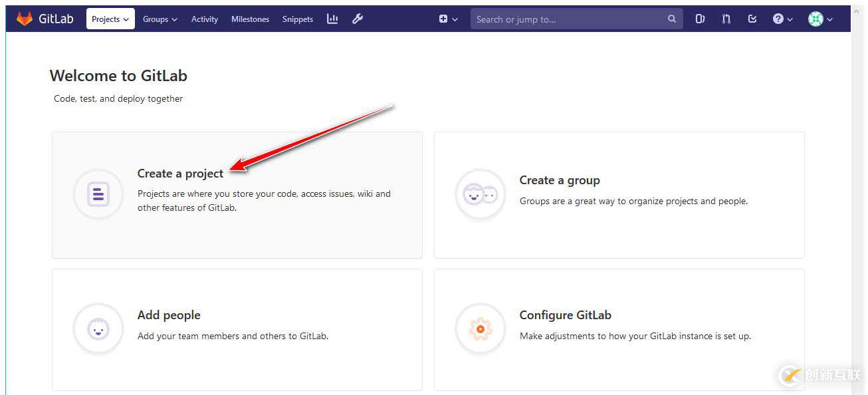This screenshot has width=868, height=395.
Task: Click the Configure GitLab gear icon
Action: (480, 329)
